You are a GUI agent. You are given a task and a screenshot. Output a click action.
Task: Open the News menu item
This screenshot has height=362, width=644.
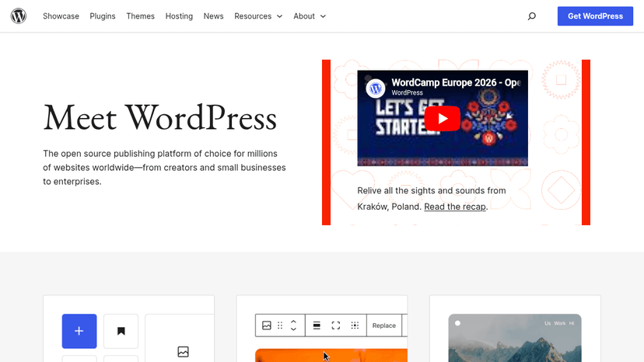(x=214, y=16)
